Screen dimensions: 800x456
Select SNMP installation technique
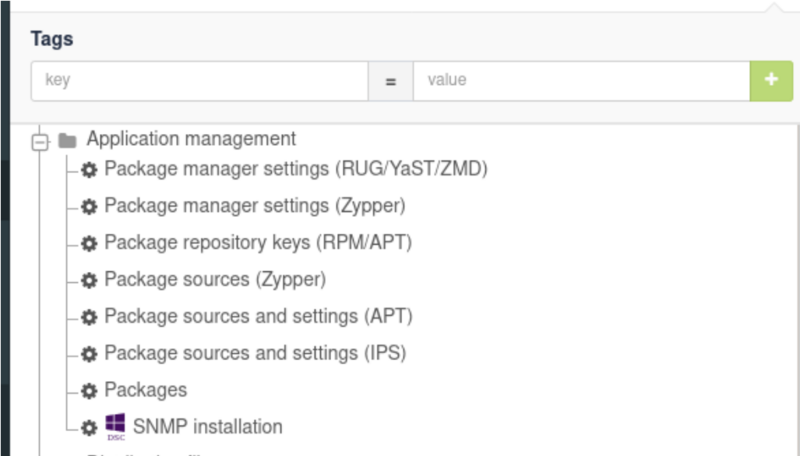(208, 426)
